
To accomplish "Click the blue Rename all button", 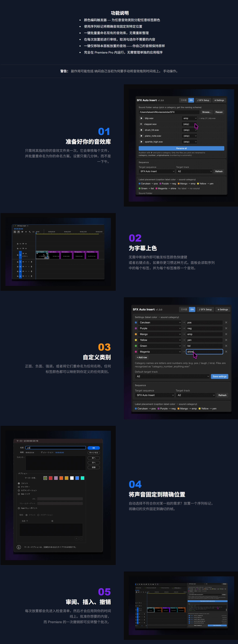I will coord(181,148).
